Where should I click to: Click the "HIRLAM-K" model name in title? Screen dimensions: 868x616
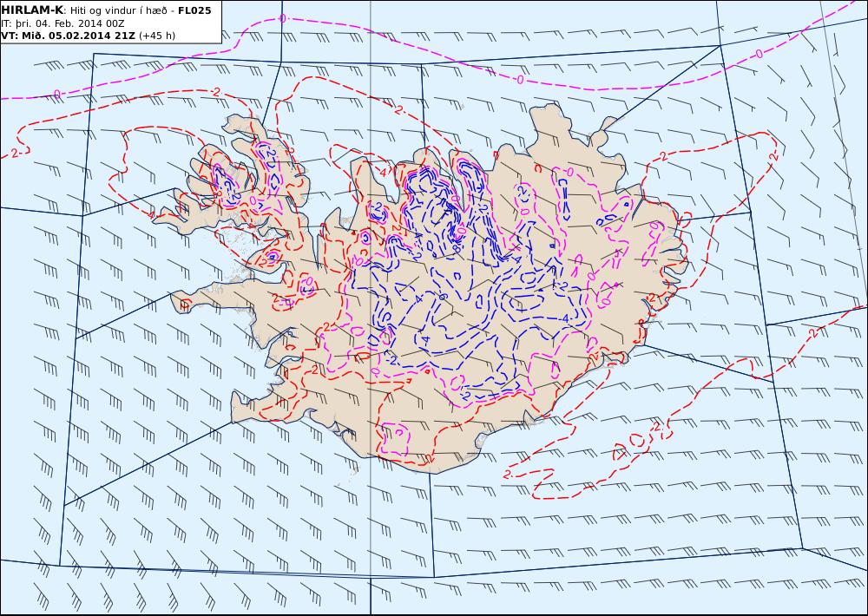pyautogui.click(x=32, y=10)
